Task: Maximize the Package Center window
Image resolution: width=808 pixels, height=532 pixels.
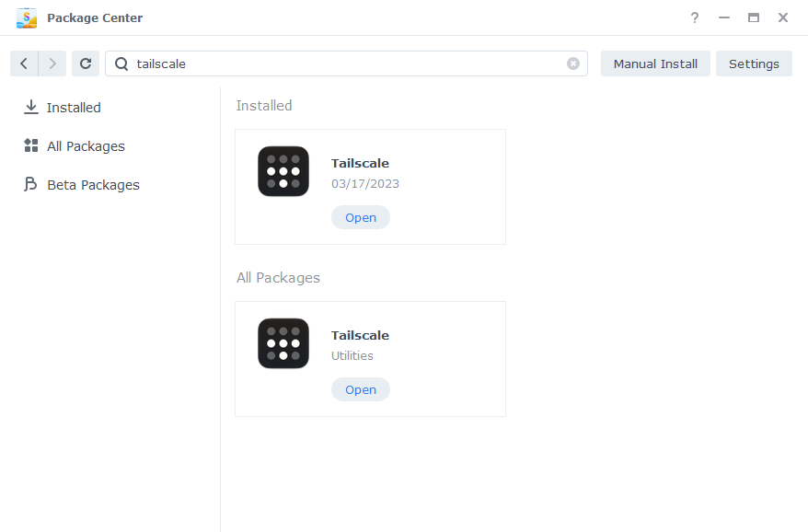Action: point(754,17)
